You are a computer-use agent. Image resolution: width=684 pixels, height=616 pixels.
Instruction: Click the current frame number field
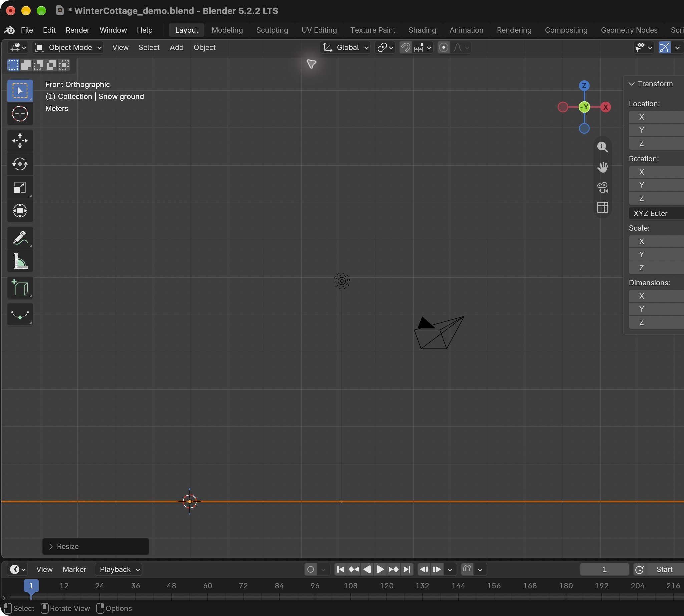click(x=604, y=569)
